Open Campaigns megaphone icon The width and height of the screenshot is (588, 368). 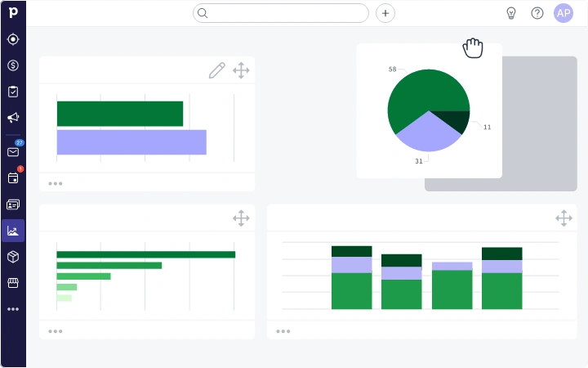13,118
